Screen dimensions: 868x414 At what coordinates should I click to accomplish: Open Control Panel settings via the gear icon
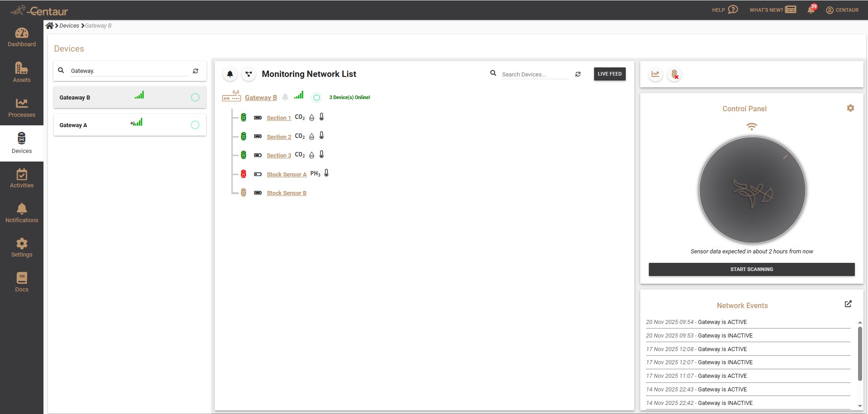coord(850,108)
